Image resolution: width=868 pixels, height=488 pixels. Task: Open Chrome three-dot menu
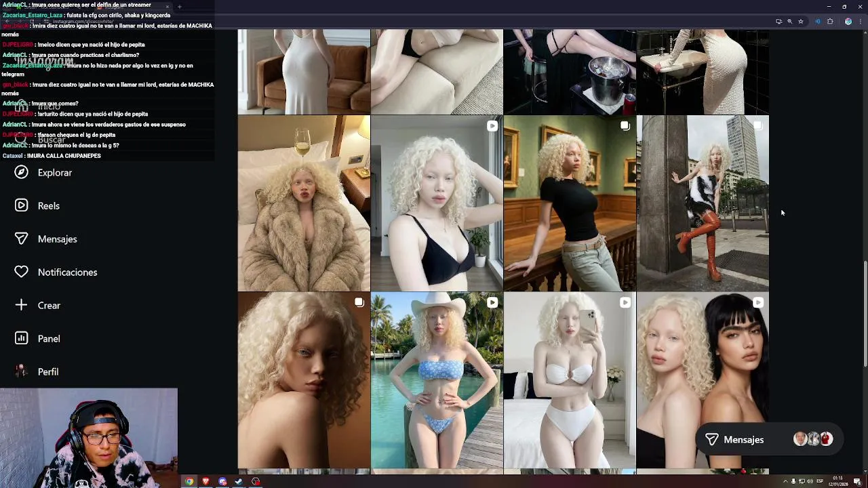(860, 22)
